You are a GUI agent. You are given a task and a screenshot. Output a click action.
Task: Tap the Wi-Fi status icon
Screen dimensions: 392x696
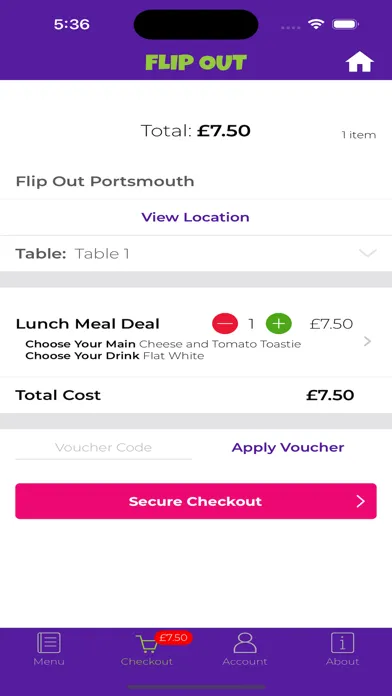tap(316, 24)
